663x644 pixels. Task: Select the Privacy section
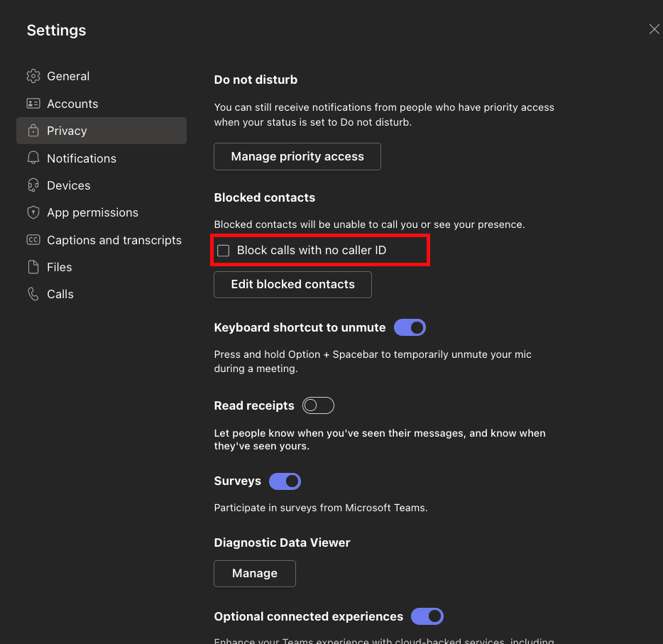(101, 131)
